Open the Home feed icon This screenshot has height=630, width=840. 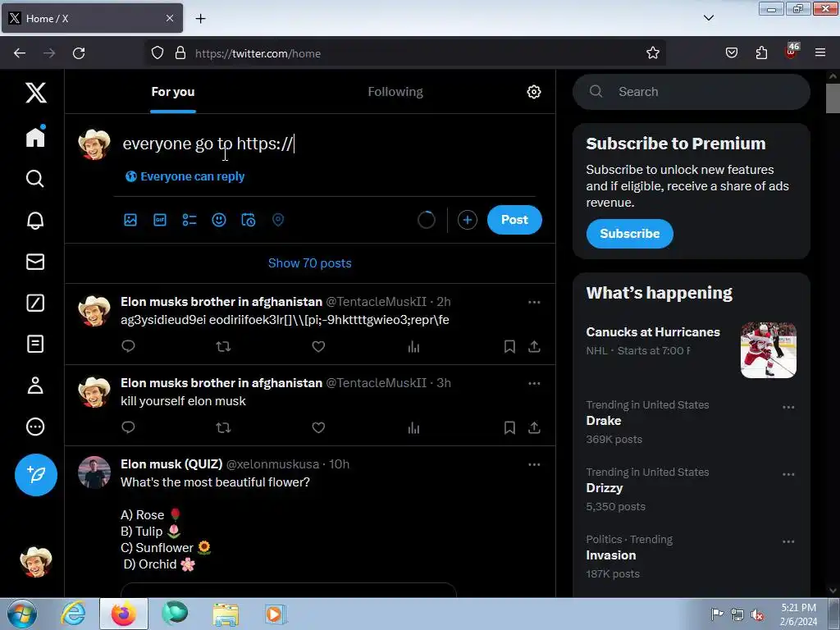pyautogui.click(x=35, y=137)
